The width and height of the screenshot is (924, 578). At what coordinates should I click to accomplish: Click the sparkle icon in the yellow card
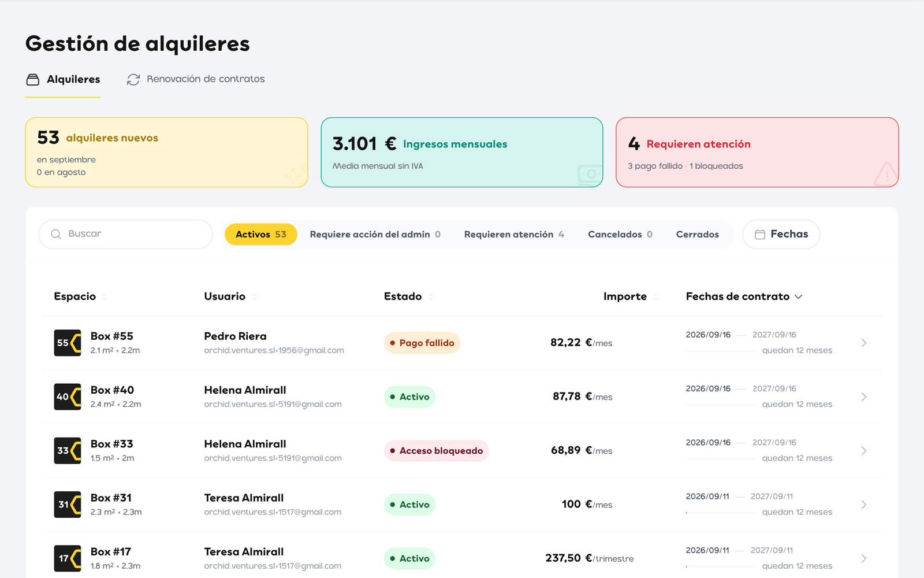tap(295, 175)
